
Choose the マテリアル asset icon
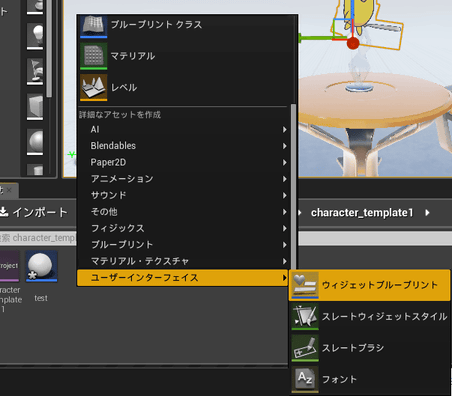click(x=94, y=56)
